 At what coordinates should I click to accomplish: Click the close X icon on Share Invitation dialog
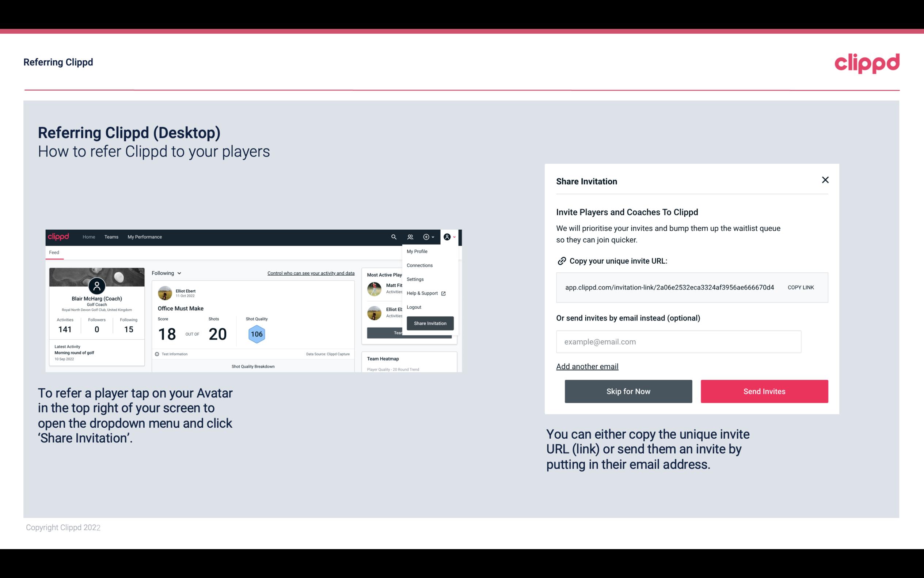click(825, 180)
